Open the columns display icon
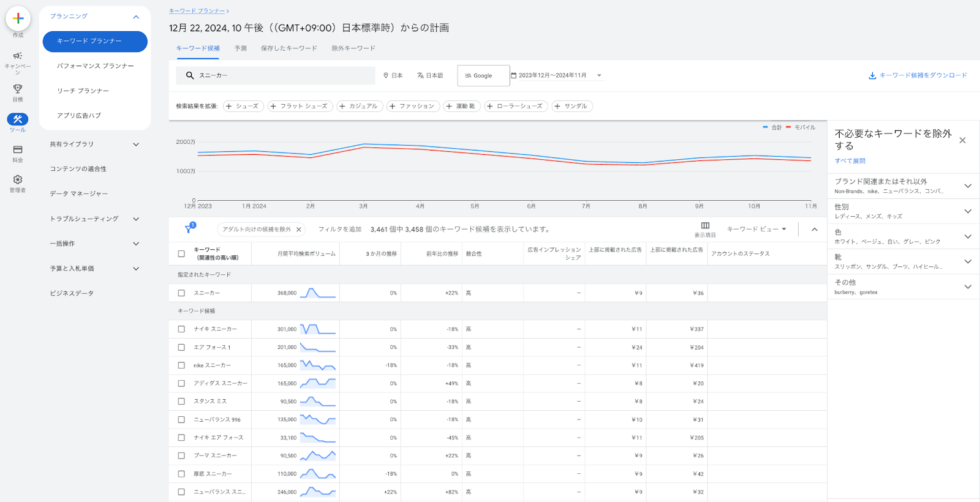 click(705, 225)
